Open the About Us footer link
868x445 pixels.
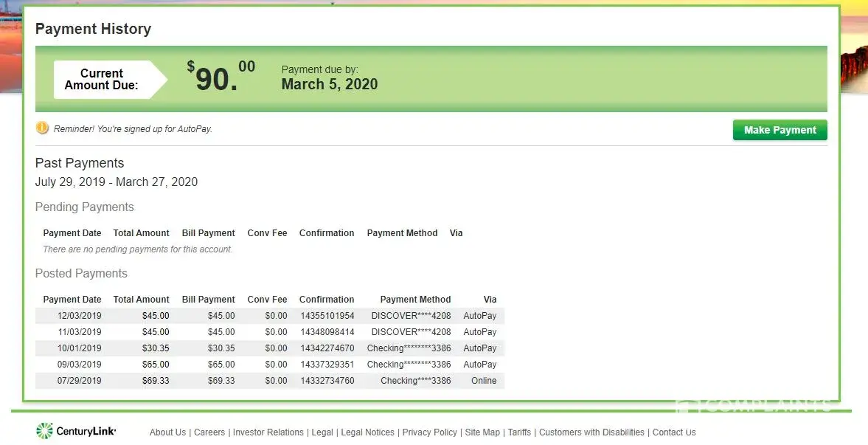tap(167, 432)
